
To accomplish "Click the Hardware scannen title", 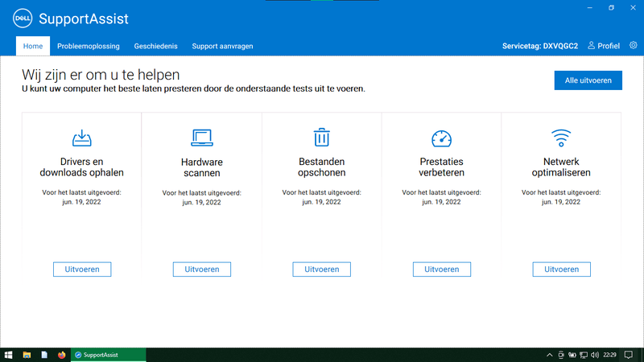I will click(202, 167).
